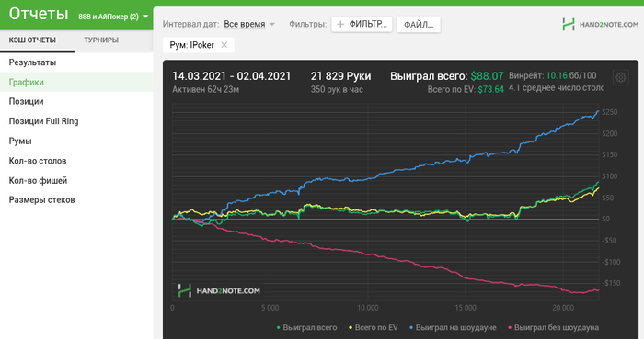Click Интервал дат label
644x339 pixels.
click(190, 24)
